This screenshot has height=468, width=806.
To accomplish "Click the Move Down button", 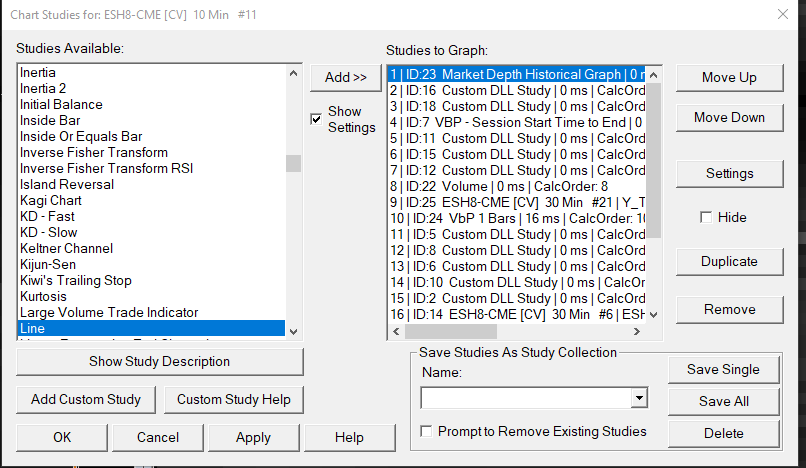I will pos(729,117).
